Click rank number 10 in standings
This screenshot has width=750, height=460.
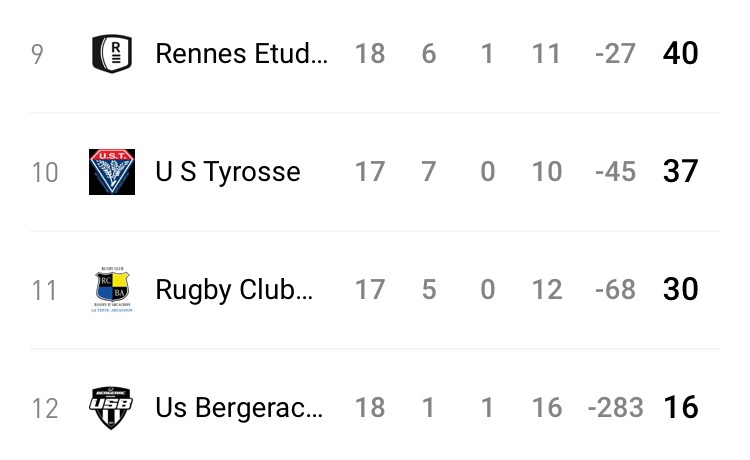pos(45,172)
